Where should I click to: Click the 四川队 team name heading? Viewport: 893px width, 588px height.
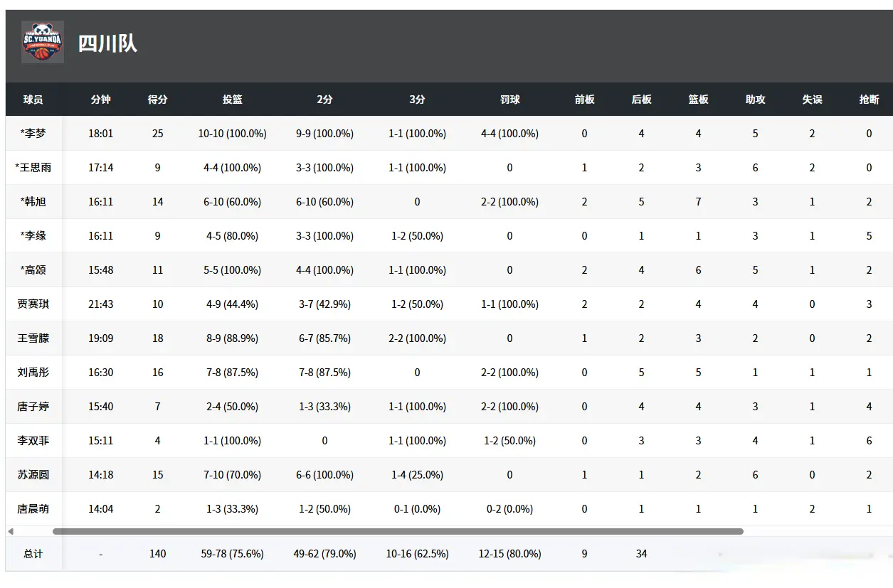click(x=107, y=43)
